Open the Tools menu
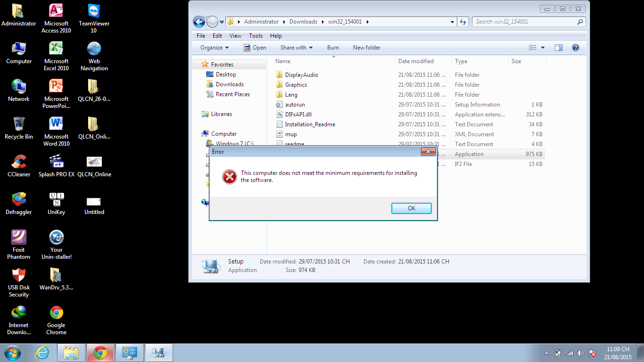644x362 pixels. tap(256, 36)
